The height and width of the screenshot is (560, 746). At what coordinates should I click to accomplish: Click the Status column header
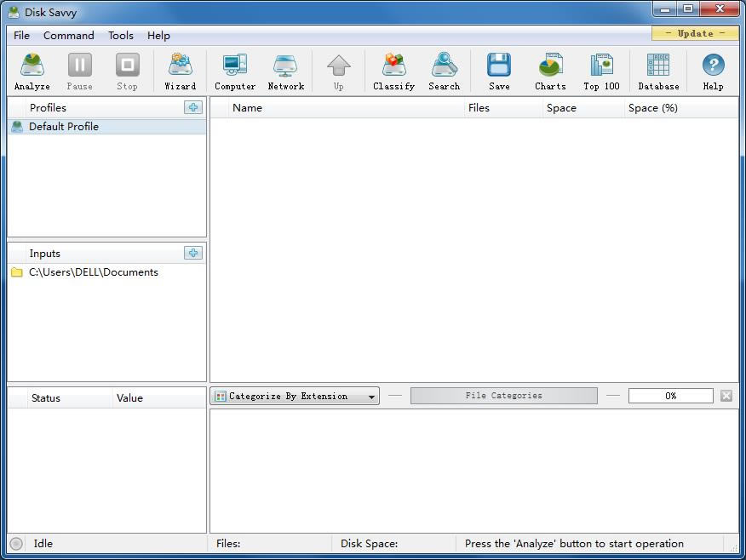tap(70, 398)
